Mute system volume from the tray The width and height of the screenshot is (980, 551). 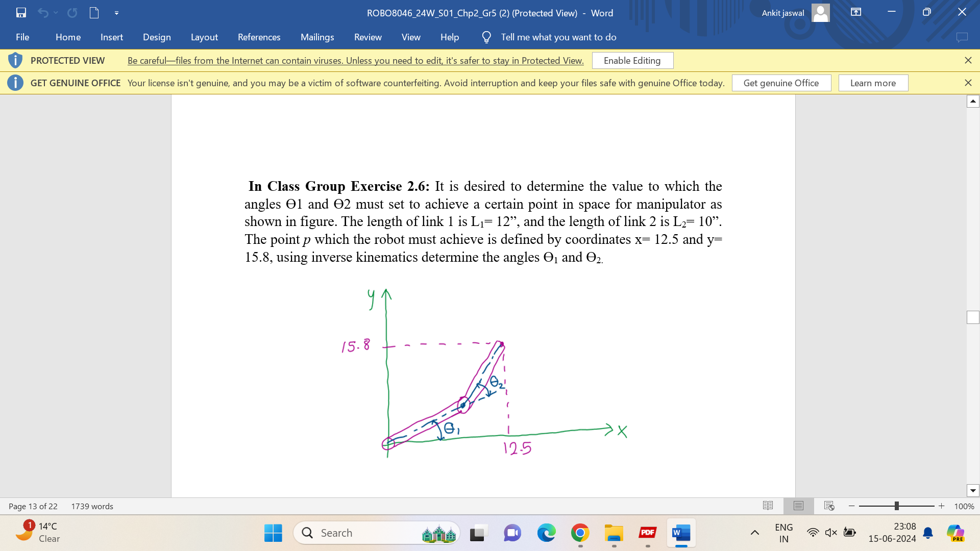[830, 532]
